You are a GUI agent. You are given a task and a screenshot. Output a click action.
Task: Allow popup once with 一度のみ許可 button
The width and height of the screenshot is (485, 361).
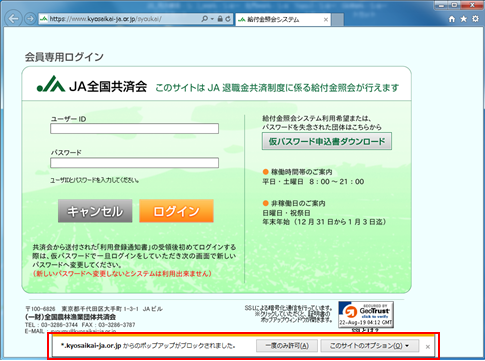287,346
